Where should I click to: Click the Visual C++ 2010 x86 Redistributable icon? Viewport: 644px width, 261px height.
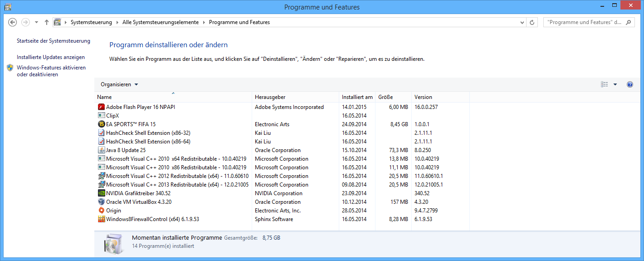(x=102, y=167)
